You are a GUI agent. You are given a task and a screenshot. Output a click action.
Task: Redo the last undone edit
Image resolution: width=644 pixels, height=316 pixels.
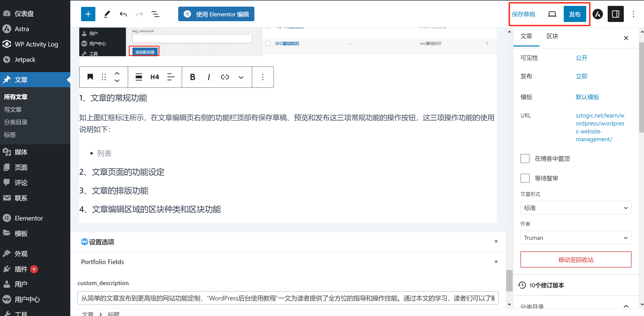coord(139,14)
